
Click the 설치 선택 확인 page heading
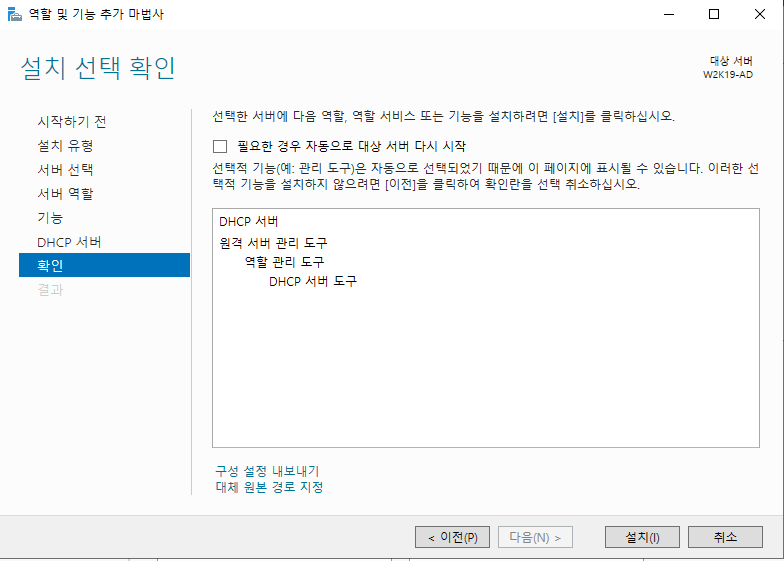98,68
